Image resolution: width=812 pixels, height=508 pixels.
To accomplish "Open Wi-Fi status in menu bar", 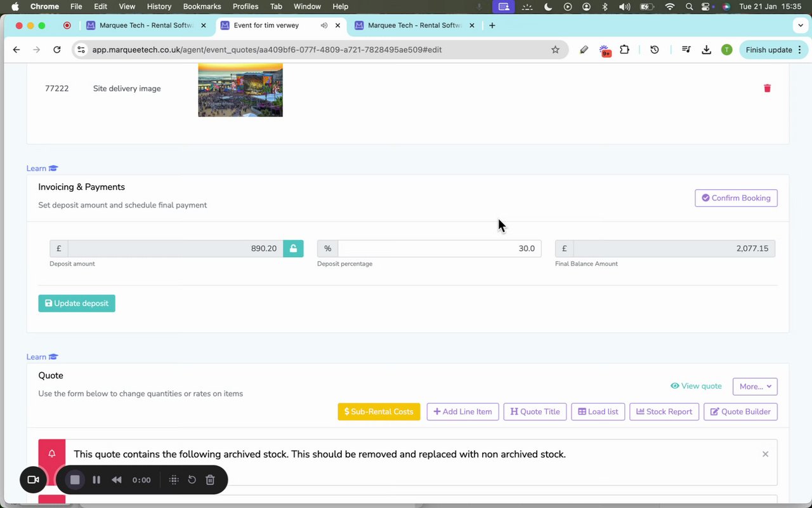I will tap(670, 6).
